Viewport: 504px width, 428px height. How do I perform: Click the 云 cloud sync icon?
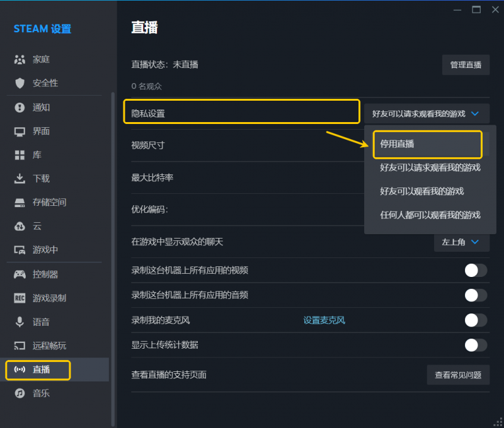[x=20, y=227]
